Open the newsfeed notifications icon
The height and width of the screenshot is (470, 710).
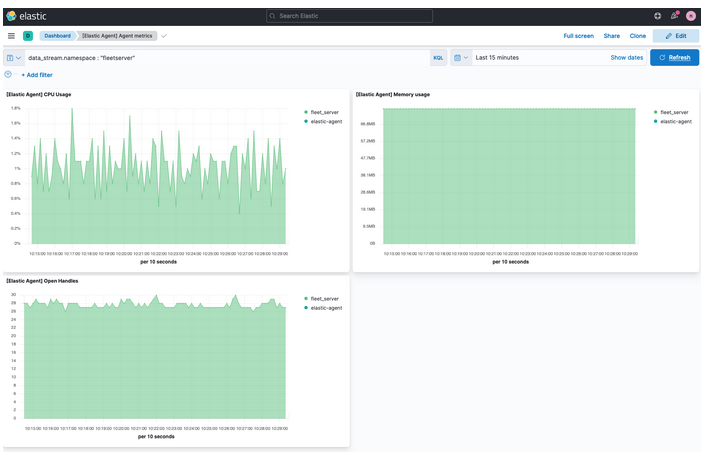[674, 16]
